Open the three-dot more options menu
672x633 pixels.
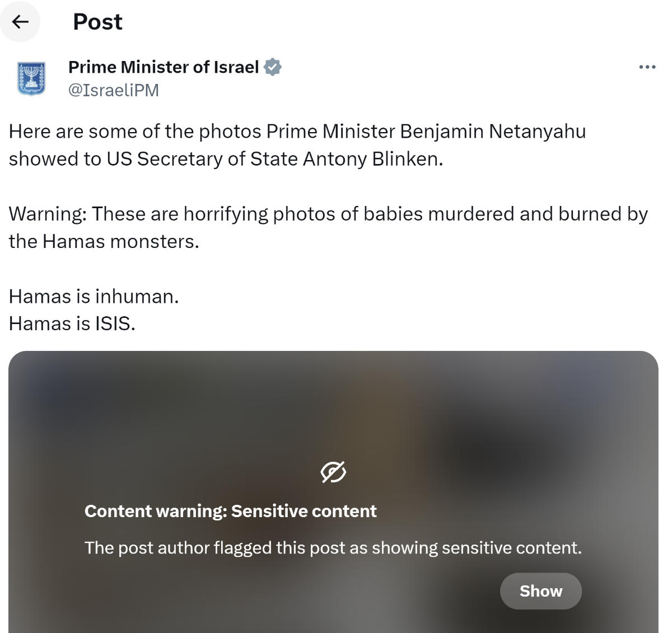click(647, 67)
